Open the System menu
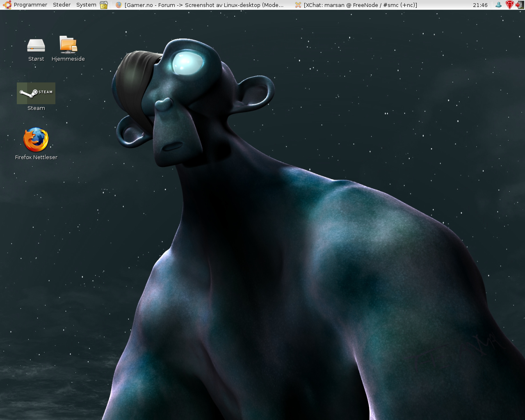Image resolution: width=525 pixels, height=420 pixels. pyautogui.click(x=86, y=5)
